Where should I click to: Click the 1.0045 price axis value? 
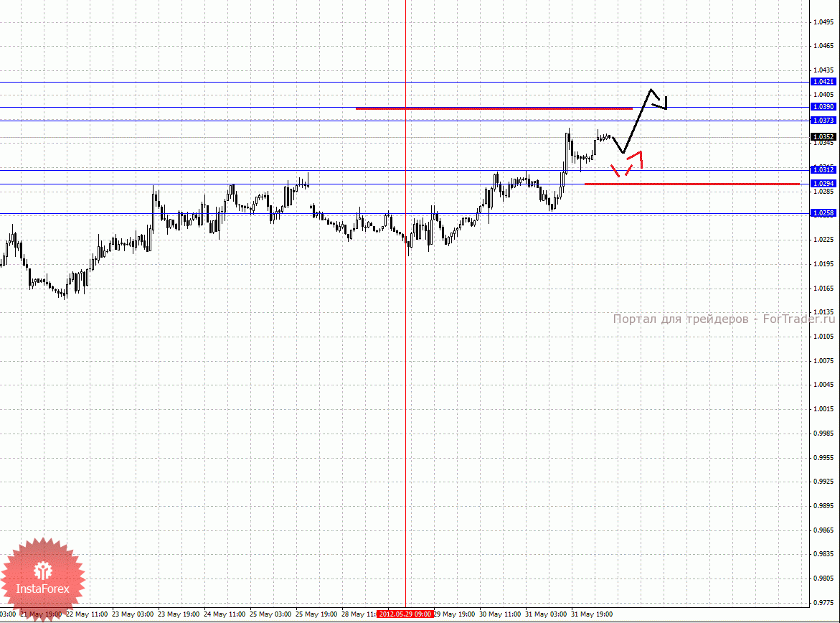coord(824,385)
